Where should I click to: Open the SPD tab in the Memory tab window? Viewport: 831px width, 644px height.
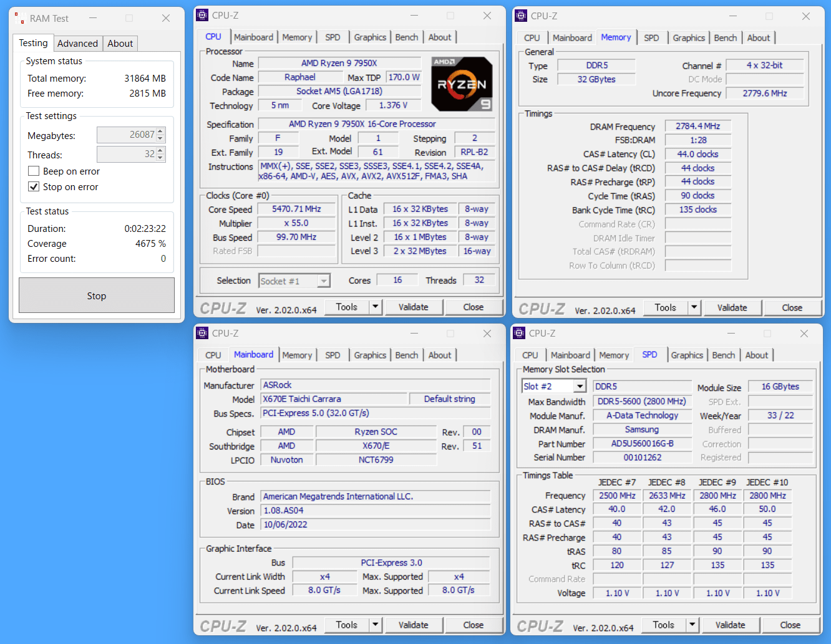point(651,38)
